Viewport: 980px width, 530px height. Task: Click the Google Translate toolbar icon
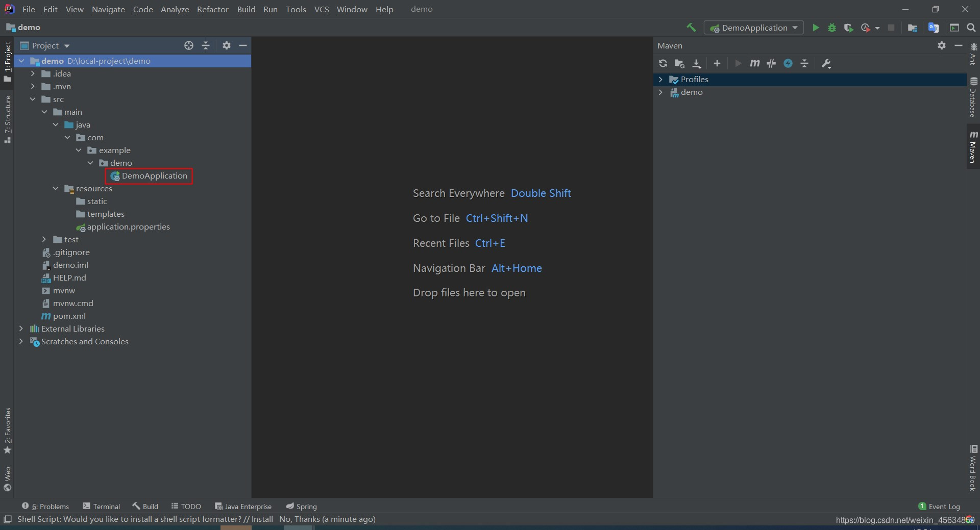tap(934, 28)
